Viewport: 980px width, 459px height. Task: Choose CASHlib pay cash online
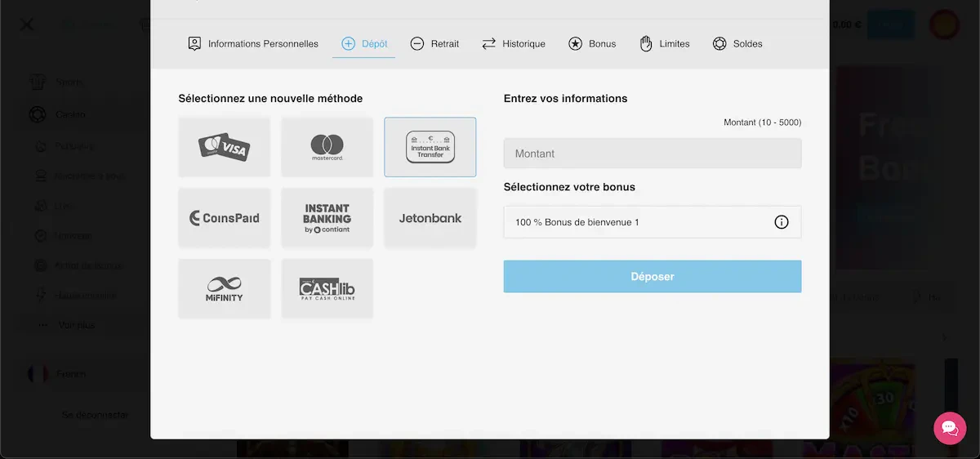327,289
